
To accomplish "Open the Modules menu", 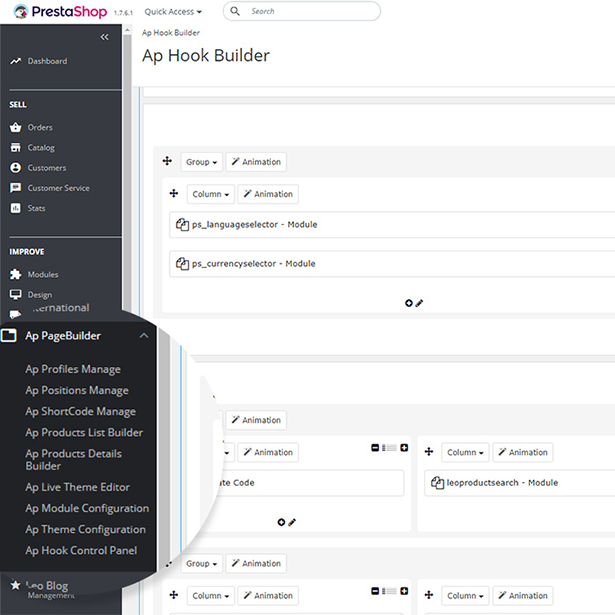I will tap(43, 275).
